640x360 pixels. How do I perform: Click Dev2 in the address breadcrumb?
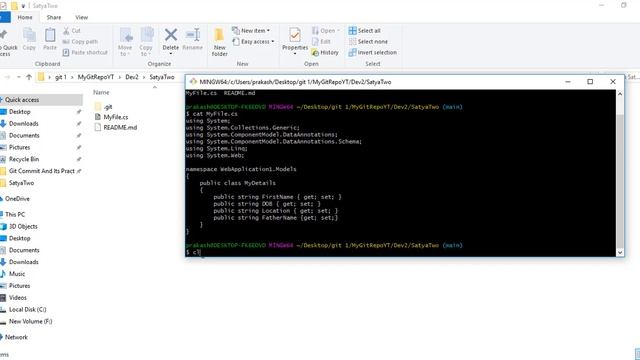pos(131,77)
